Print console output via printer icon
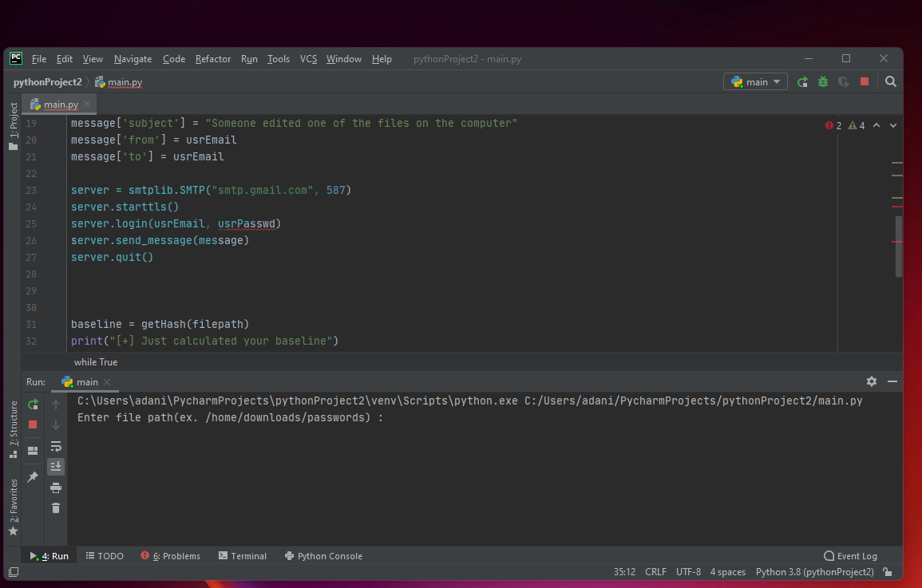Image resolution: width=922 pixels, height=588 pixels. [55, 487]
